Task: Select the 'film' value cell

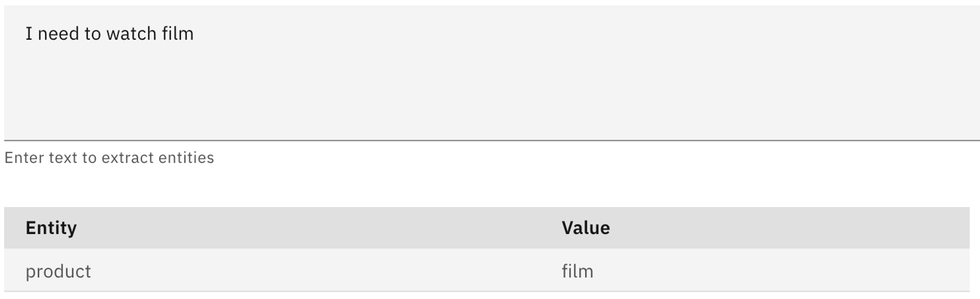Action: tap(577, 271)
